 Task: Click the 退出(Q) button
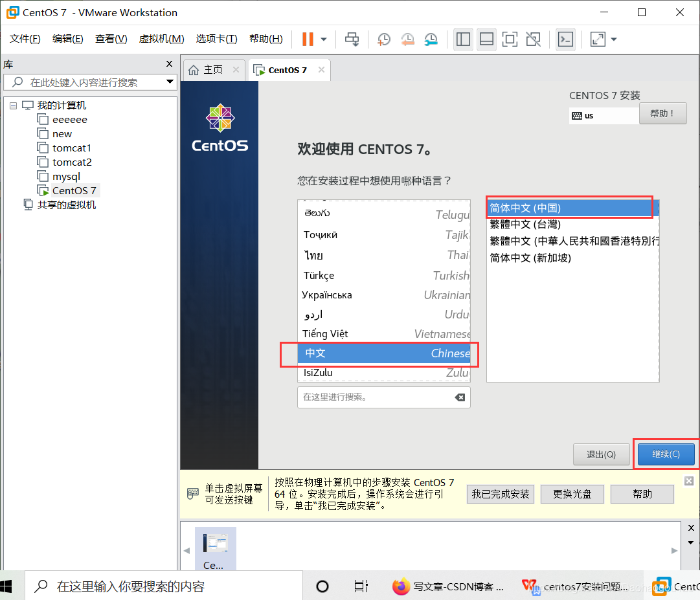[601, 454]
